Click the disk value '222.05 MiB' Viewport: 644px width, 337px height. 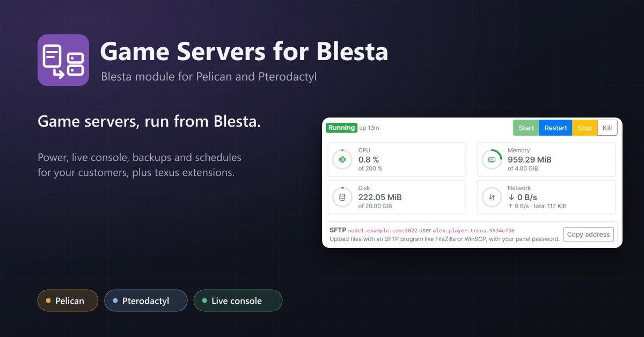pyautogui.click(x=380, y=197)
